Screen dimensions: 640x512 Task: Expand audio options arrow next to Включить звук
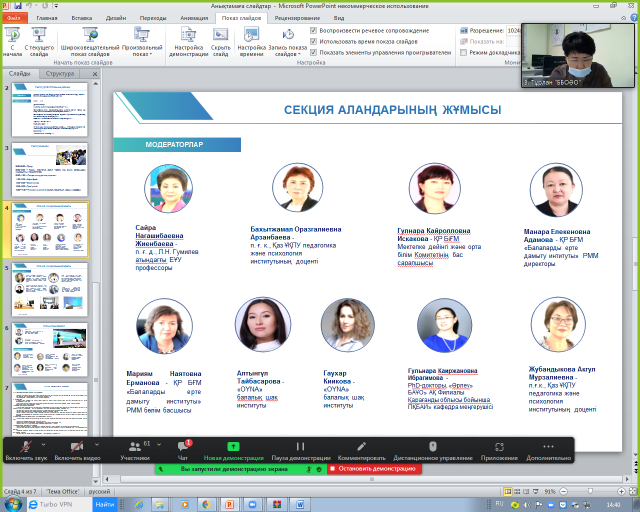tap(44, 444)
